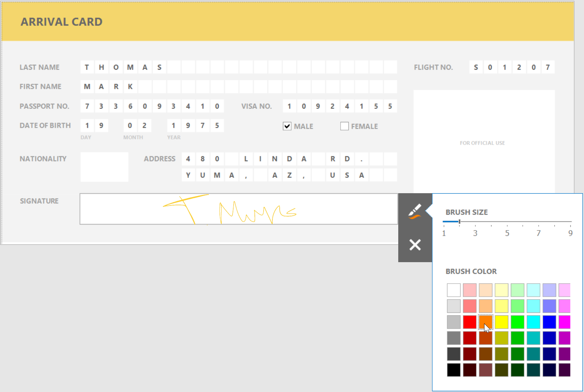Screen dimensions: 584x392
Task: Click the first Passport No. cell containing 7
Action: click(x=87, y=106)
